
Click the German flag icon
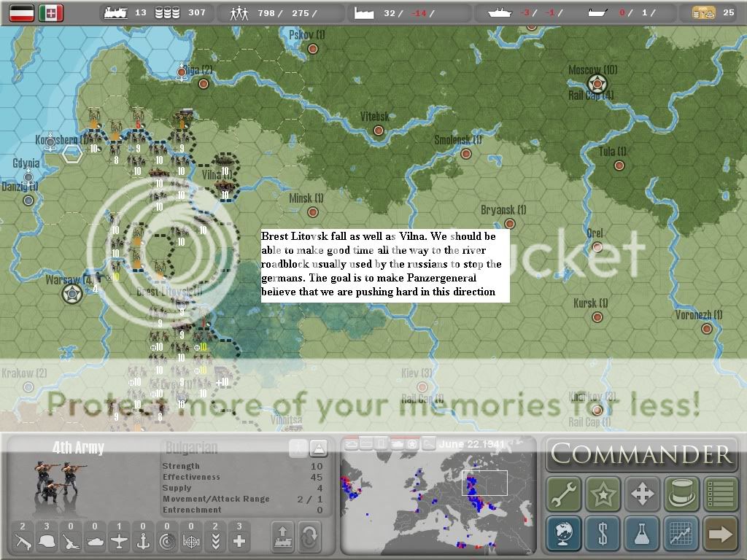point(22,13)
